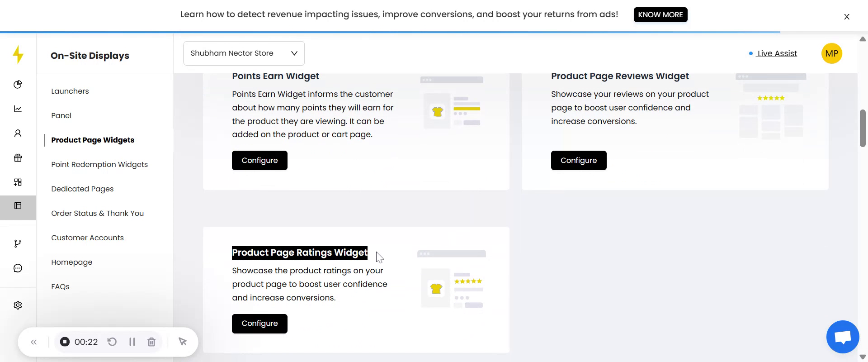Select Point Redemption Widgets in the sidebar
This screenshot has height=362, width=868.
99,164
